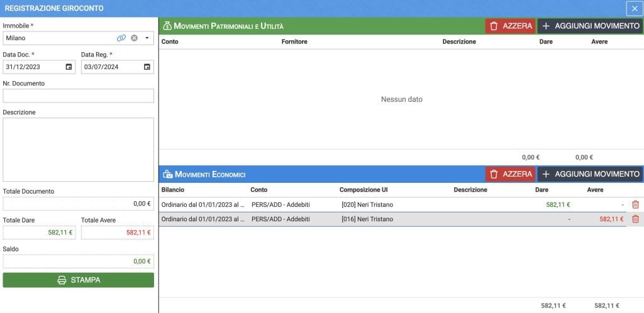Click Azzera in Movimenti Economici
Image resolution: width=644 pixels, height=313 pixels.
point(510,174)
